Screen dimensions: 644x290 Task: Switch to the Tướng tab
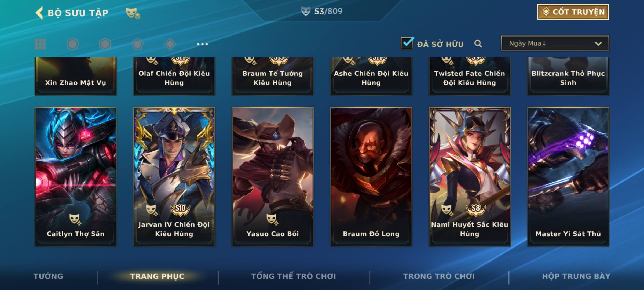48,276
